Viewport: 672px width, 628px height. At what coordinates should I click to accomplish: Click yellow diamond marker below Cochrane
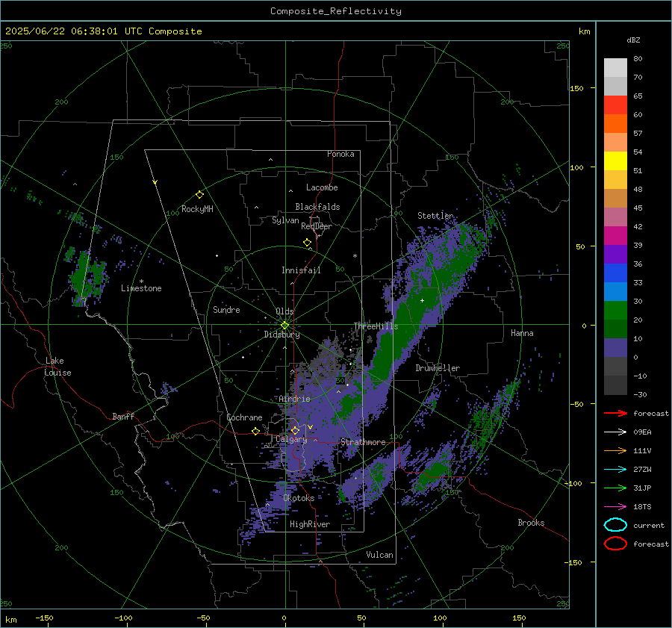tap(256, 431)
